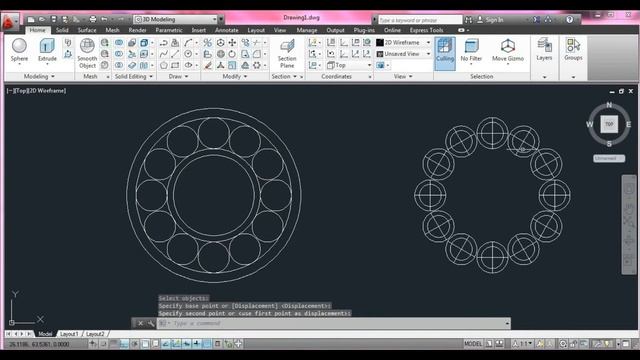Click the viewport label [Top] control
This screenshot has height=360, width=640.
click(21, 91)
